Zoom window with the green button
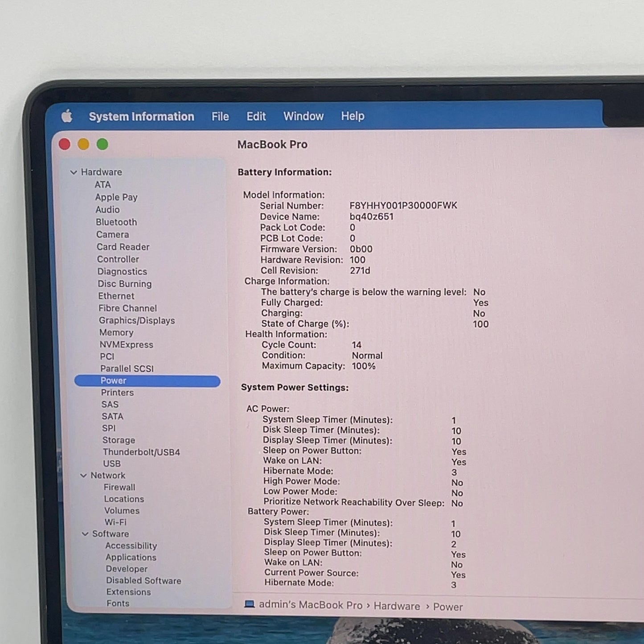644x644 pixels. [x=103, y=144]
